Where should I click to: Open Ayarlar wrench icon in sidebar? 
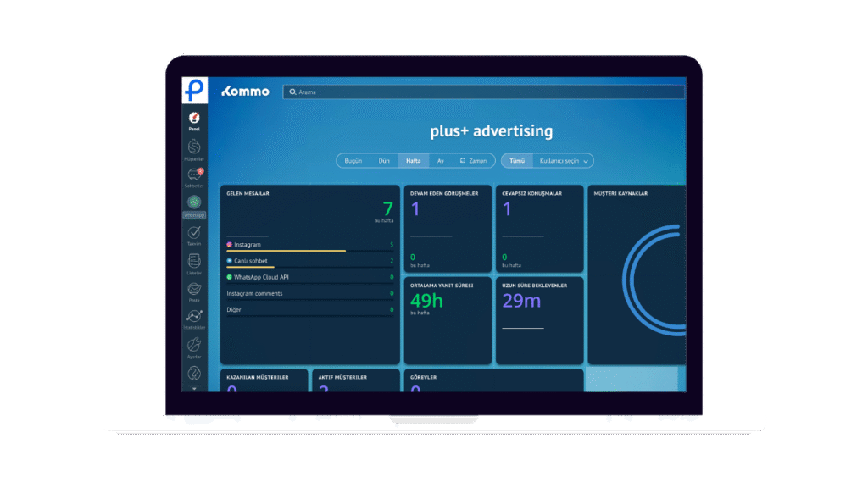pyautogui.click(x=194, y=345)
